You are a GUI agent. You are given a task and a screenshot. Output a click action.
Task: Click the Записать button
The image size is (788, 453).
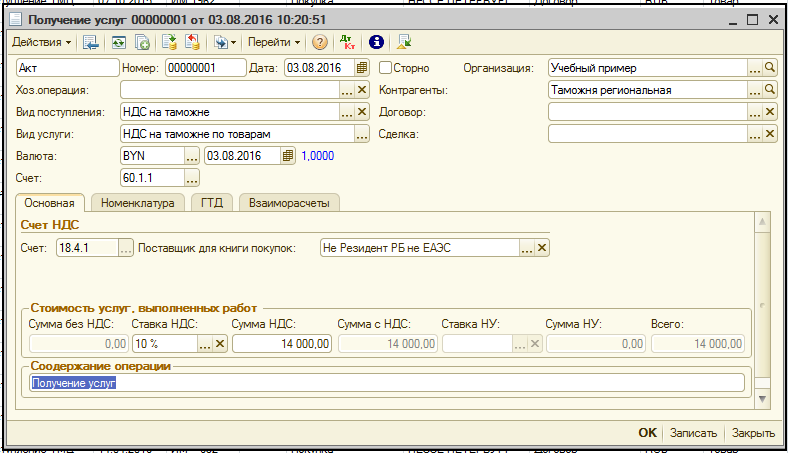(x=693, y=433)
